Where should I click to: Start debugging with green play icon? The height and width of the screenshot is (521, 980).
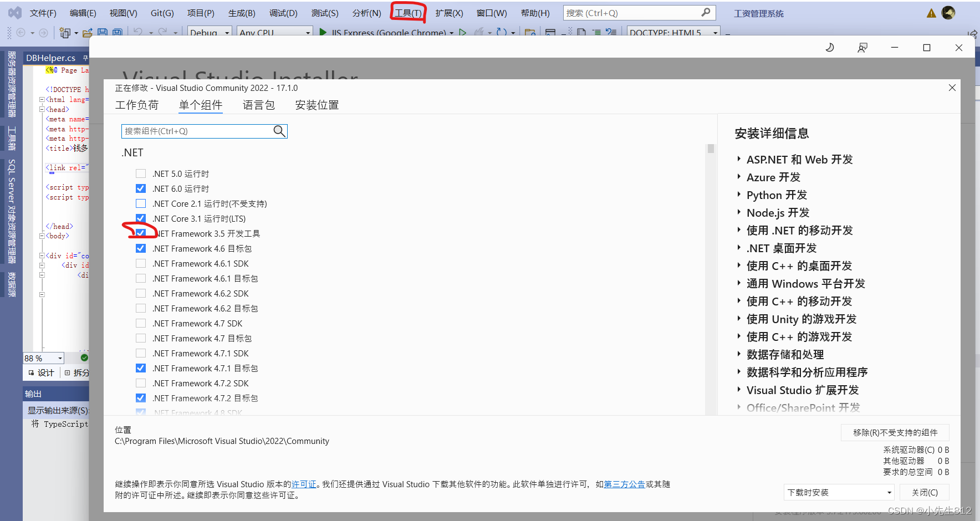click(x=323, y=33)
